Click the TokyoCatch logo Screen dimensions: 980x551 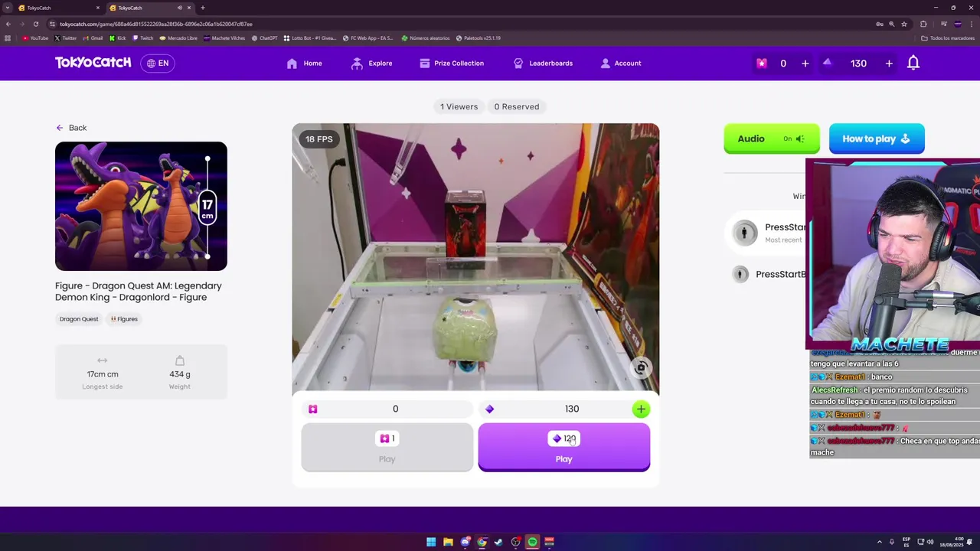point(93,63)
